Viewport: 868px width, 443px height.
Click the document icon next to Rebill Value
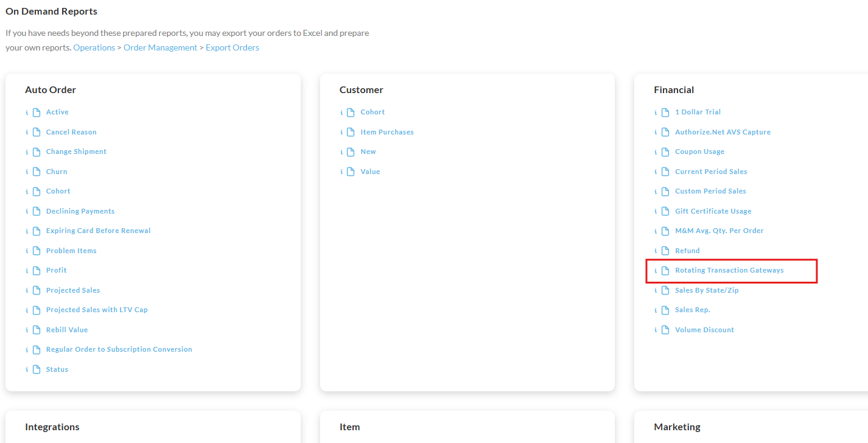coord(37,330)
